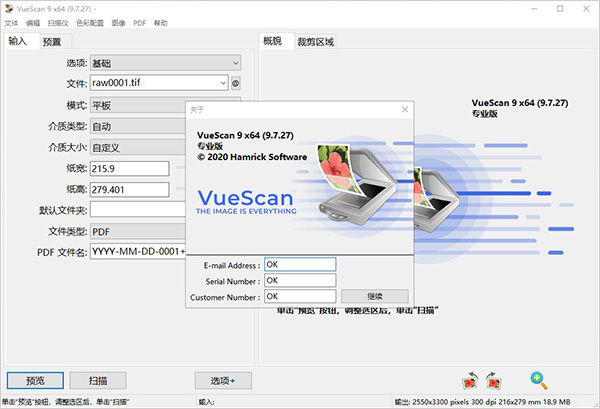Open the 文件 menu
600x409 pixels.
pyautogui.click(x=11, y=23)
